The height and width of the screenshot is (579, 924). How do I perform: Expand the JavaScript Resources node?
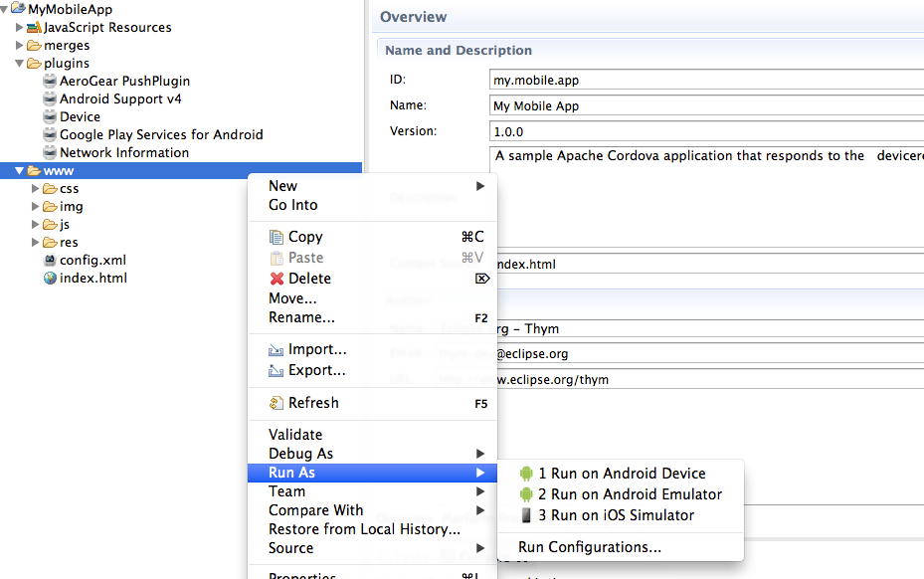pos(20,27)
